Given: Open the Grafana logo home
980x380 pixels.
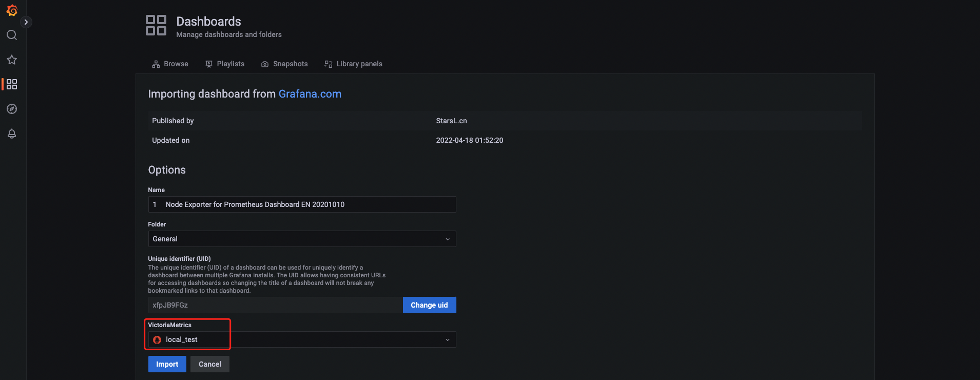Looking at the screenshot, I should pos(12,10).
